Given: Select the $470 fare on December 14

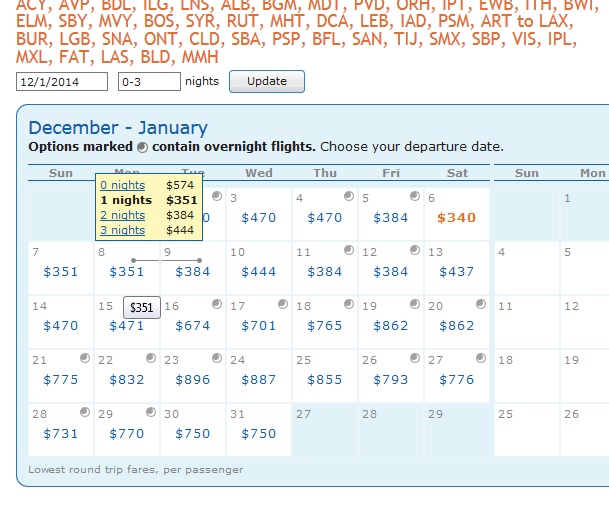Looking at the screenshot, I should coord(61,325).
